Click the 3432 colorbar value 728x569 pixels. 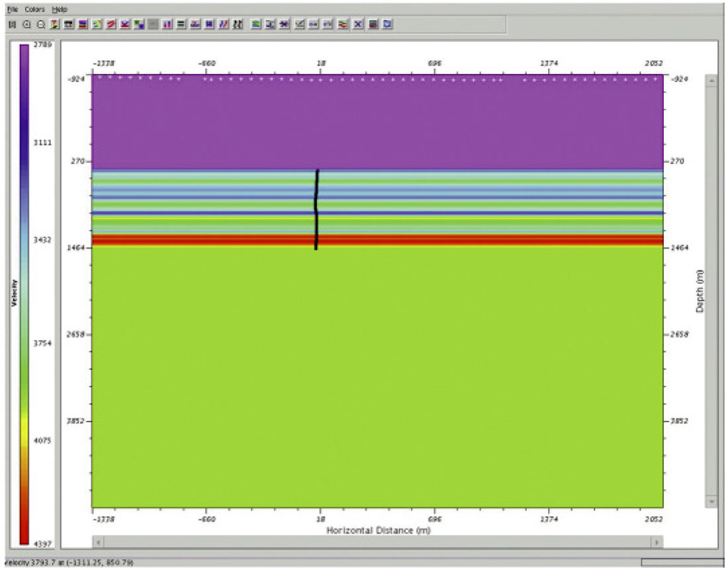click(x=43, y=240)
